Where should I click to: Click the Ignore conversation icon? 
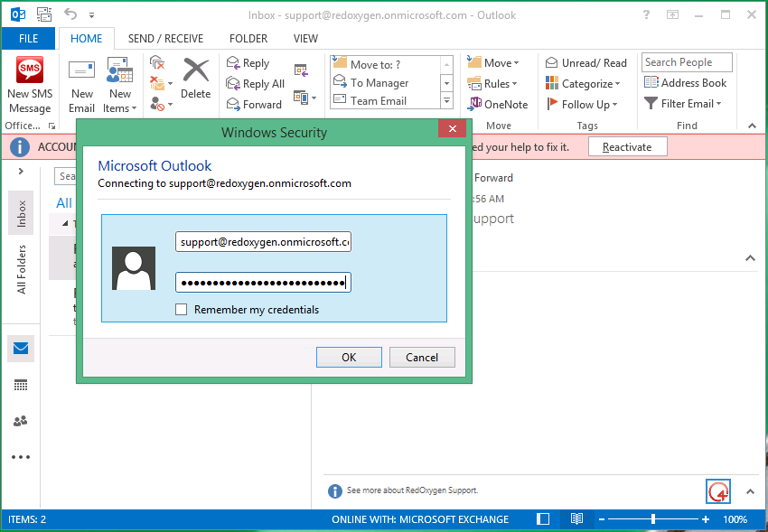point(157,62)
